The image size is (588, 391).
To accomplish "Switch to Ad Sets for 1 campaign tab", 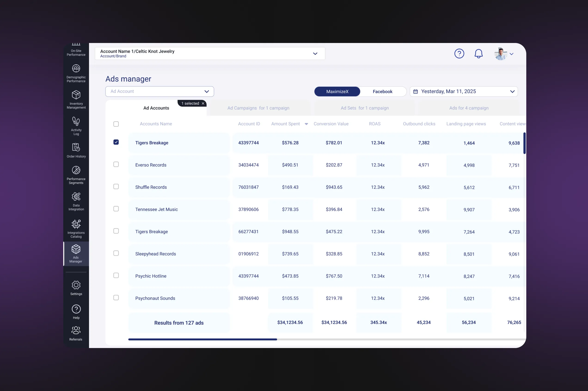I will [364, 108].
